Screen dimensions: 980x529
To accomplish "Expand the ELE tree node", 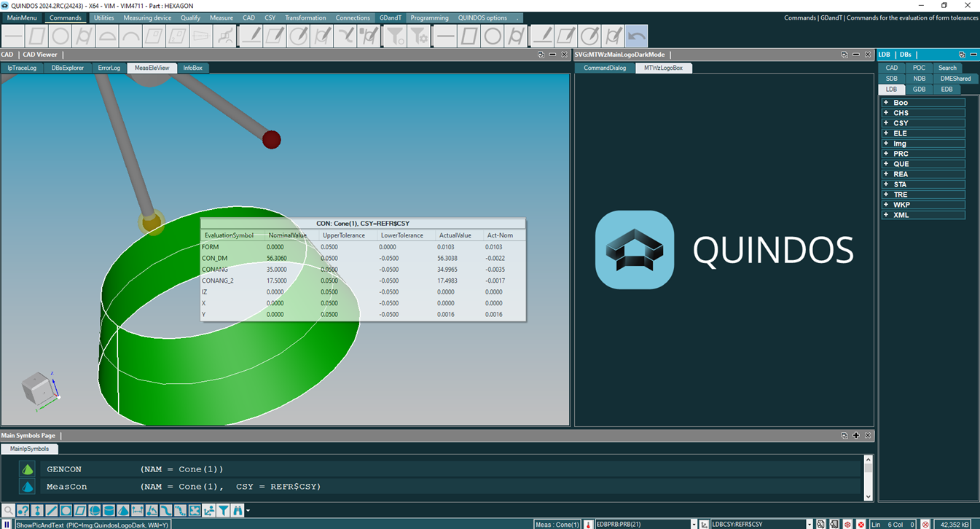I will (x=886, y=133).
